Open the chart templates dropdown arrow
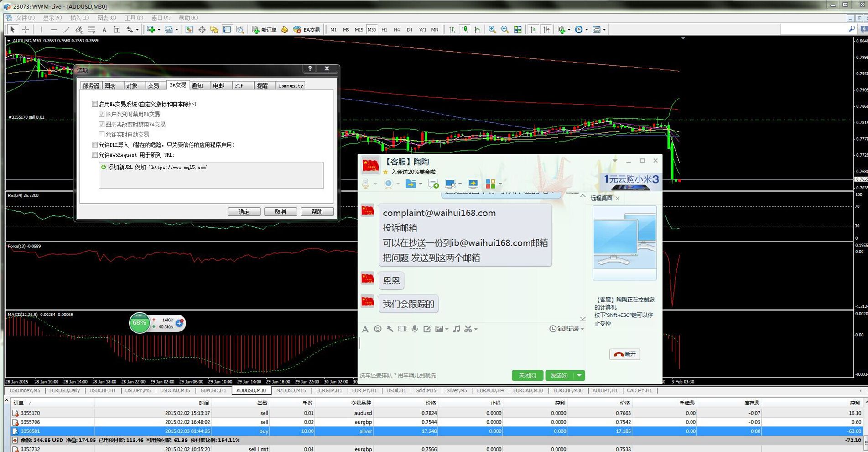 pyautogui.click(x=604, y=30)
